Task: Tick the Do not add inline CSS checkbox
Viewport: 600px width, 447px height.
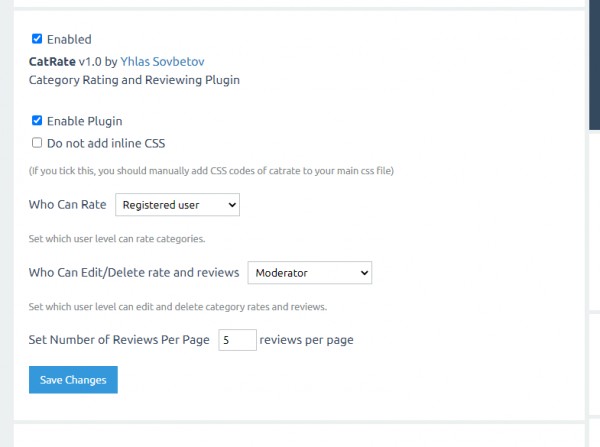Action: pos(37,143)
